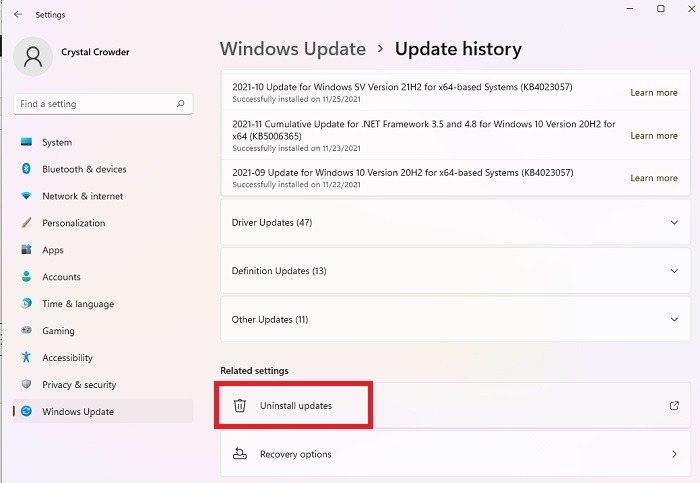Click the Recovery options label

[296, 454]
